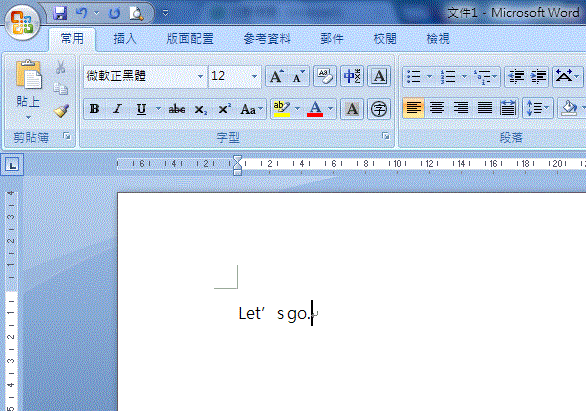
Task: Undo the last action
Action: [x=81, y=14]
